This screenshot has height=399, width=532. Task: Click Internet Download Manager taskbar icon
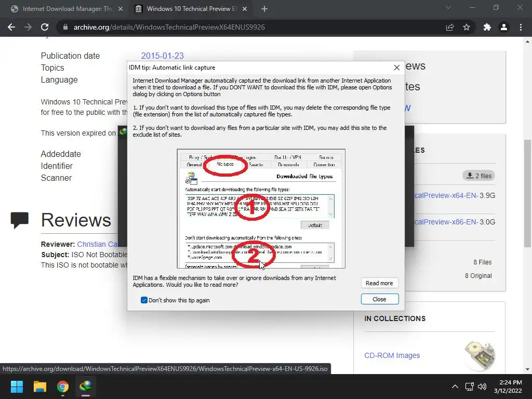[x=86, y=387]
